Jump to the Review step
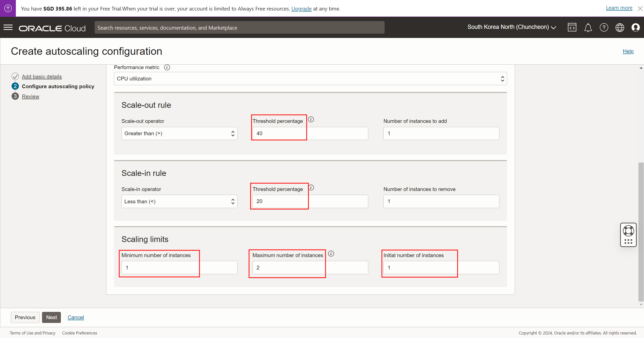 30,96
